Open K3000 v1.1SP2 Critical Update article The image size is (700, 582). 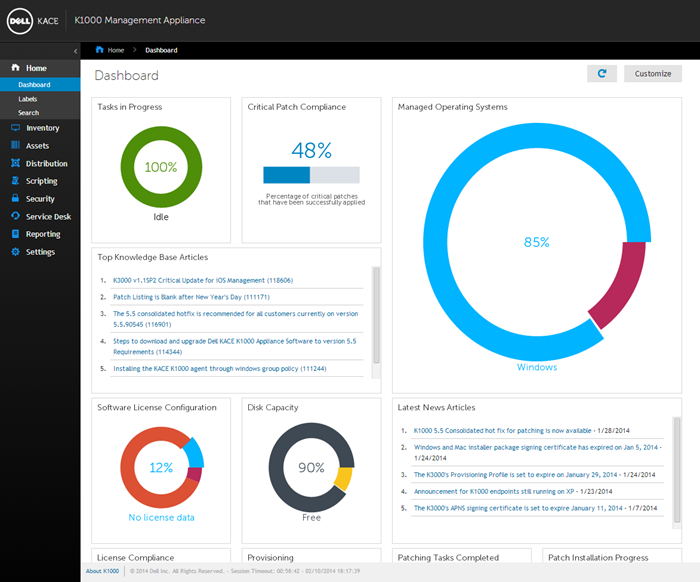point(203,280)
